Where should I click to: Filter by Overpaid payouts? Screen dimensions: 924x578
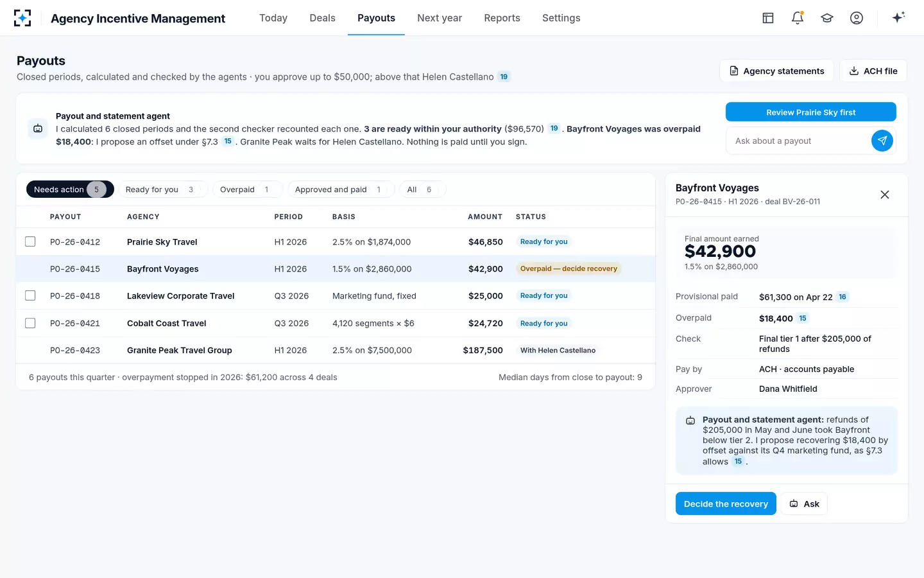pos(248,189)
